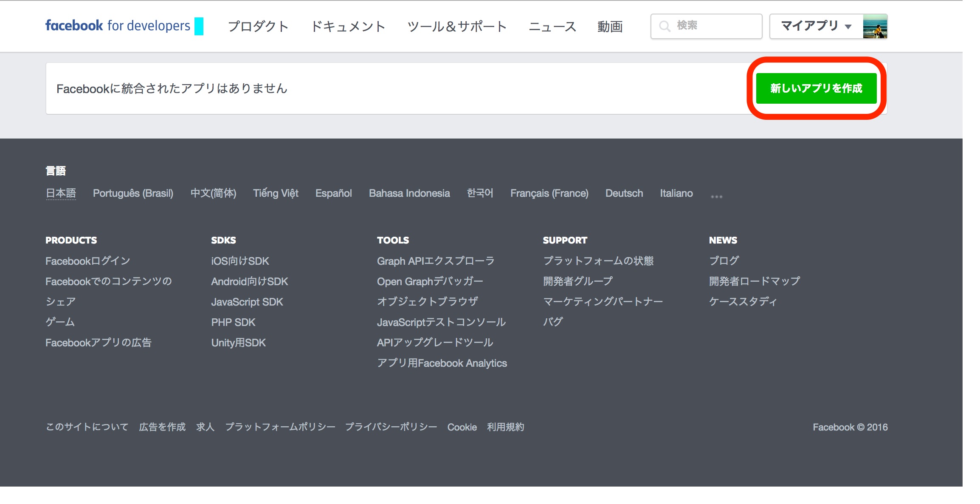Open the Open Graphデバッガー tool

(x=430, y=281)
